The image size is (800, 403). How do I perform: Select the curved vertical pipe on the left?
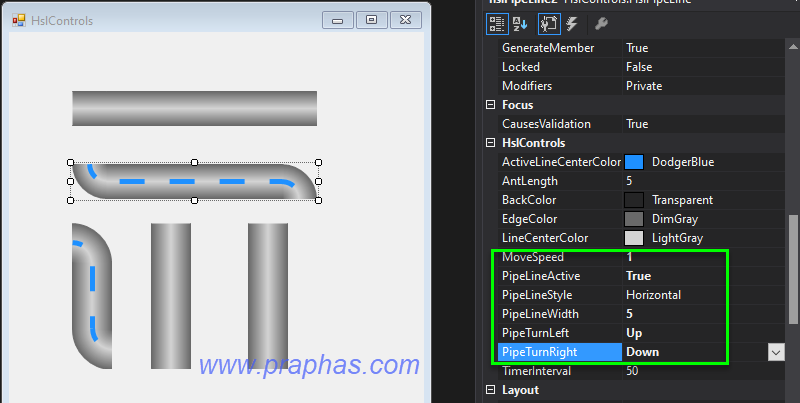[x=92, y=296]
